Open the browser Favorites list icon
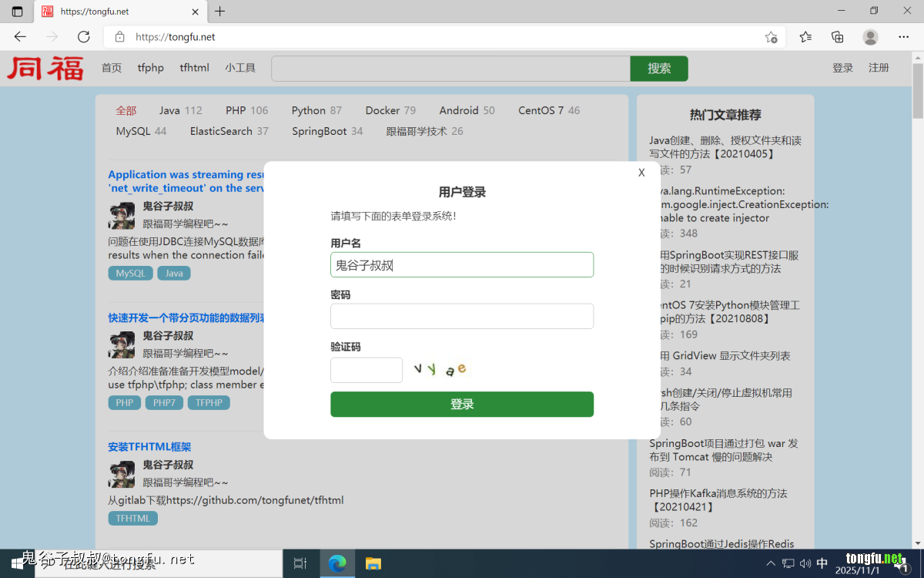 point(805,37)
